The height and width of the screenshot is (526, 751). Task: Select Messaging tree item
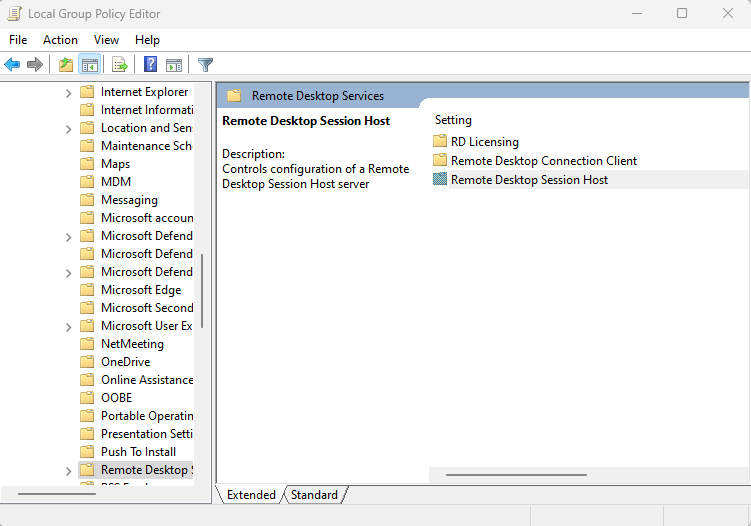(x=129, y=200)
